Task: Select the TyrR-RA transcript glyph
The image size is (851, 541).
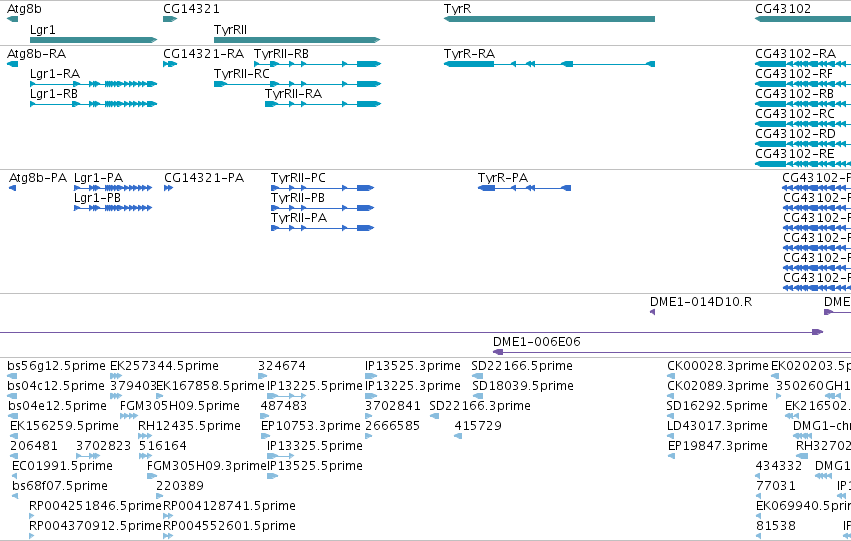Action: 549,64
